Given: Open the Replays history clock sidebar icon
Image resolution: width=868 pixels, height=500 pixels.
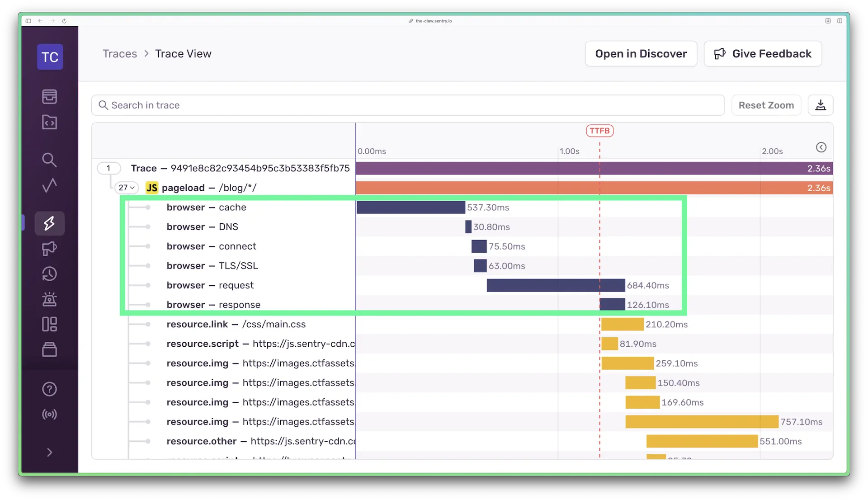Looking at the screenshot, I should (49, 274).
